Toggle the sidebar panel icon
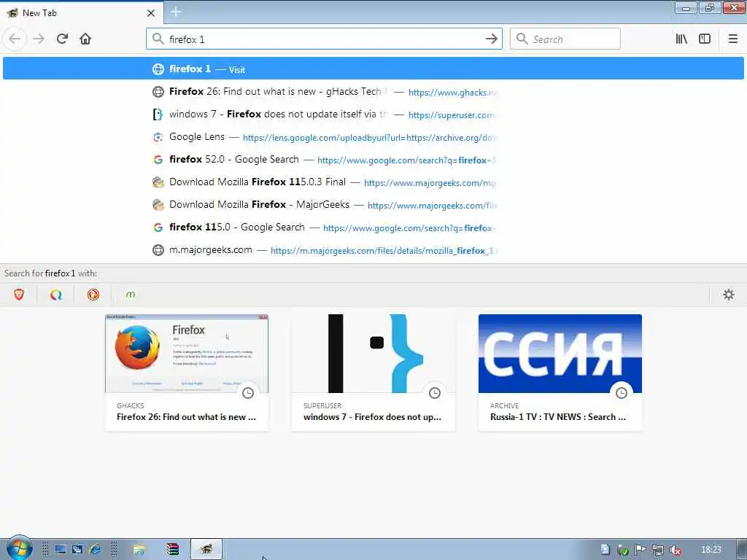Image resolution: width=747 pixels, height=560 pixels. point(705,39)
